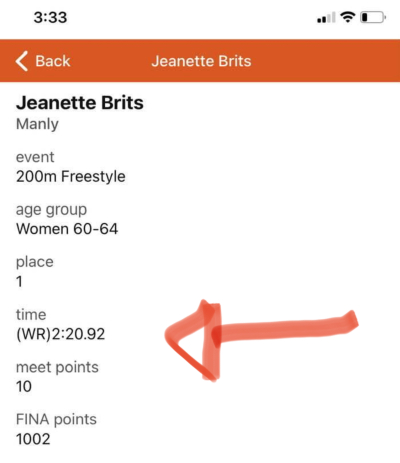Tap the place value 1
The image size is (400, 463).
(19, 282)
